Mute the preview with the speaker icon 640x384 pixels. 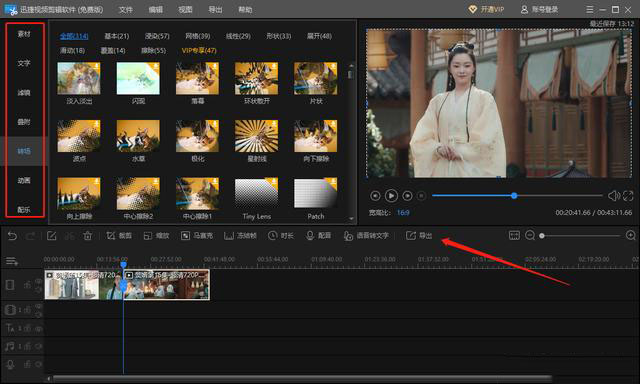pyautogui.click(x=613, y=196)
